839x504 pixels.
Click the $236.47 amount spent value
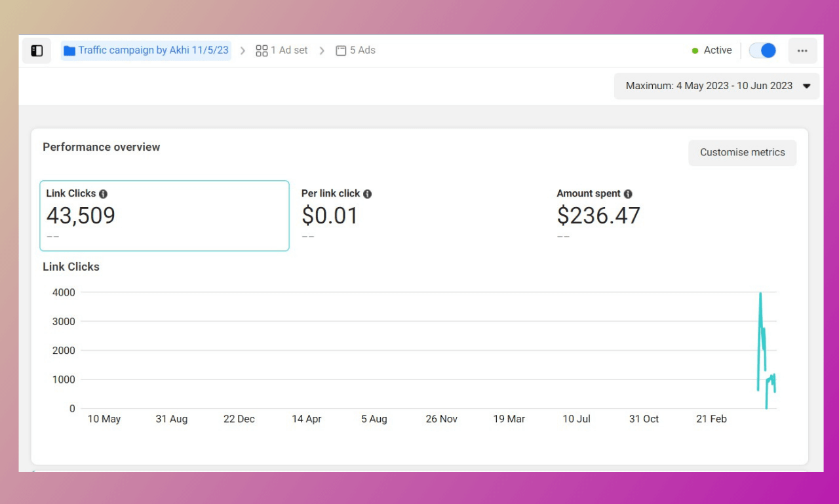(598, 216)
